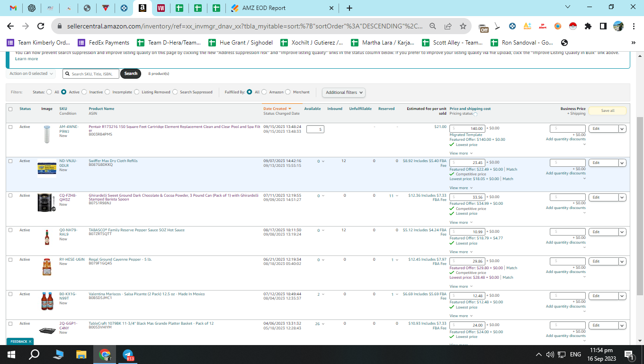Open the browser side panel
Screen dimensions: 644x364
[603, 26]
